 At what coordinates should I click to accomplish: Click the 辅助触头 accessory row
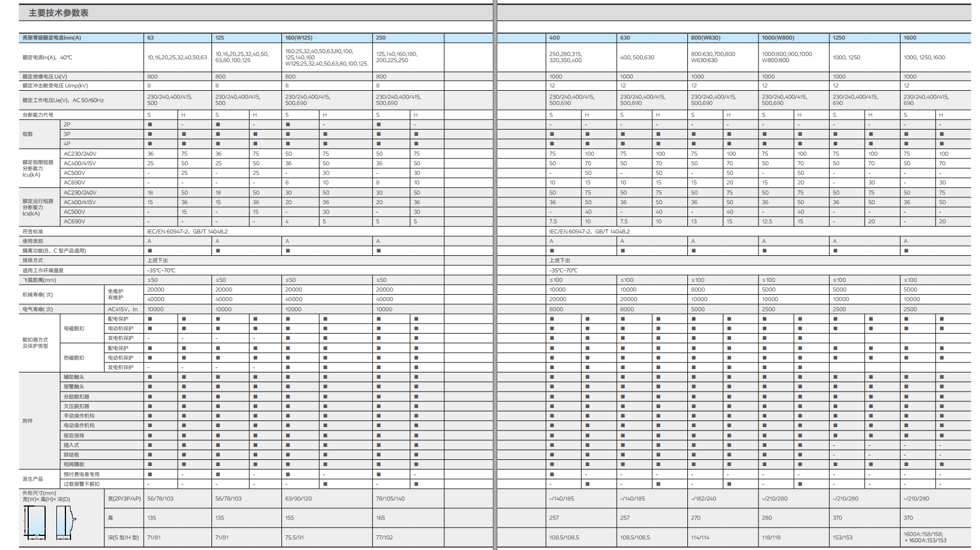pyautogui.click(x=74, y=377)
